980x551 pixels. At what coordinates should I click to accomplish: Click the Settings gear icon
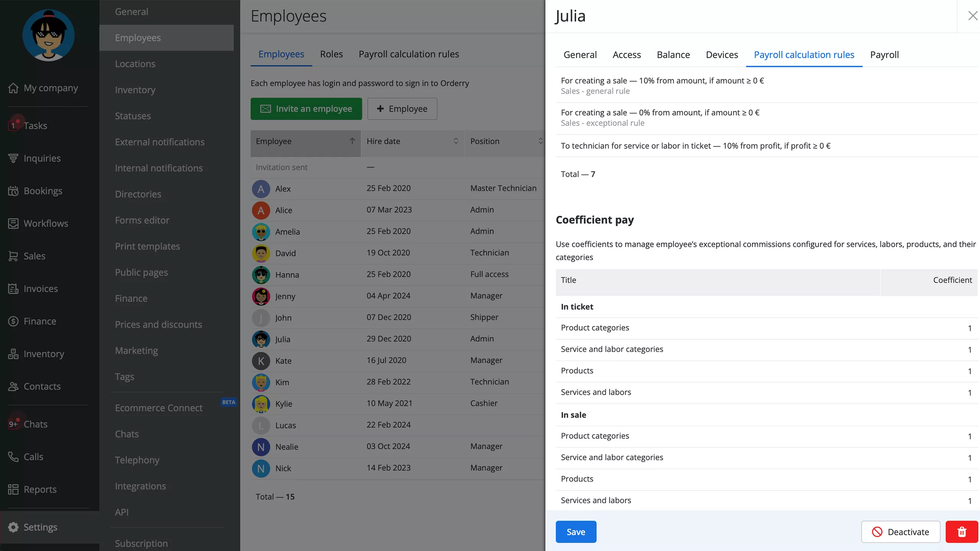[x=13, y=527]
